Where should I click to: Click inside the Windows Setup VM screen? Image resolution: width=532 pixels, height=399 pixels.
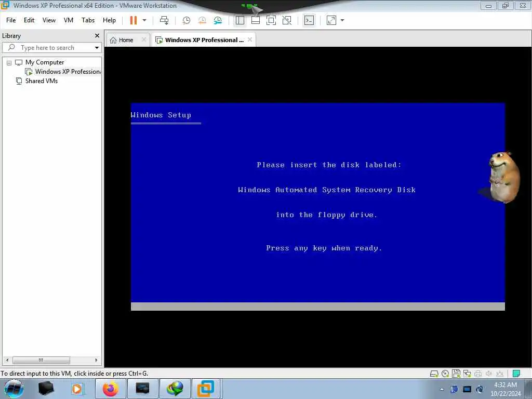tap(317, 206)
